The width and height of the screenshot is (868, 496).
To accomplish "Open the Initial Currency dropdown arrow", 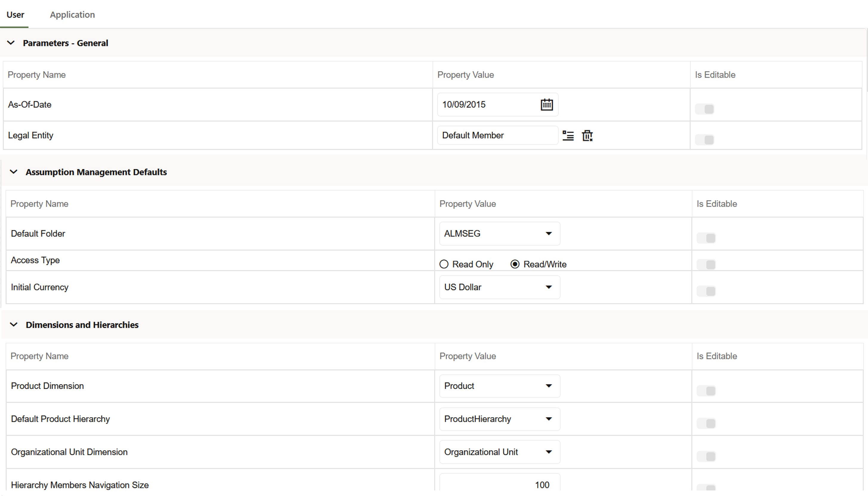I will tap(548, 287).
